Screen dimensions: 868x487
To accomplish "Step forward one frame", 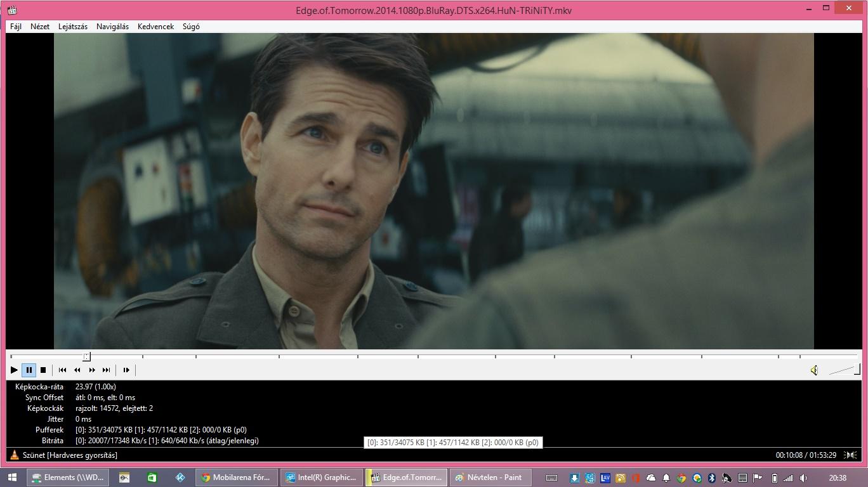I will 126,370.
